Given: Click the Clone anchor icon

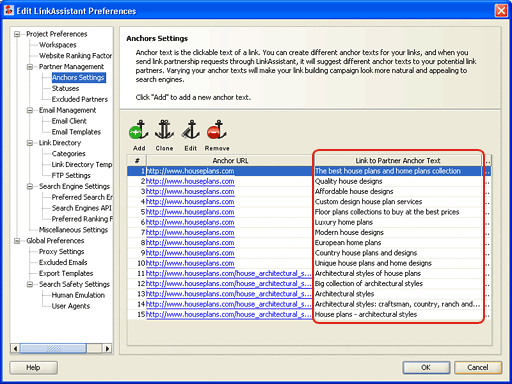Looking at the screenshot, I should point(164,130).
